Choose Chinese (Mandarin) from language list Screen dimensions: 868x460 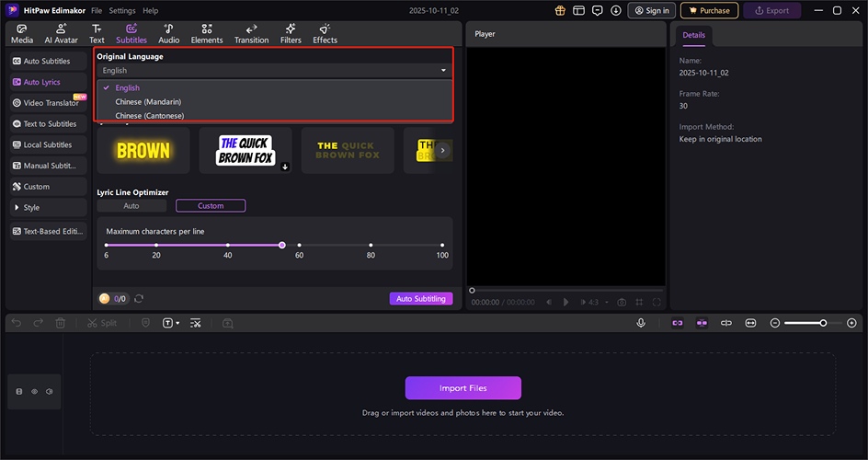click(148, 101)
